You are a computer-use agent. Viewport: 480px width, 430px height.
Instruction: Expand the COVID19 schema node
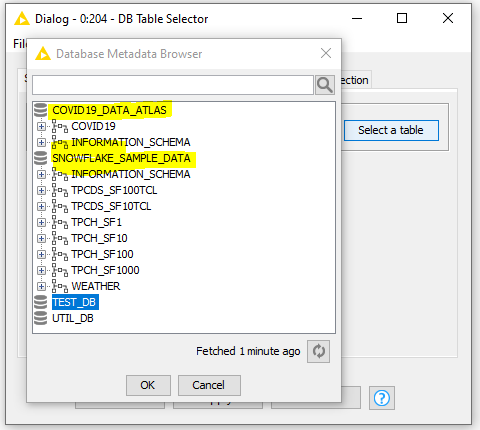point(41,126)
